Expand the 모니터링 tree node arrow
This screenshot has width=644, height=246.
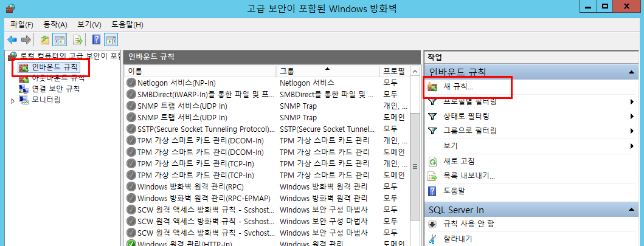13,100
